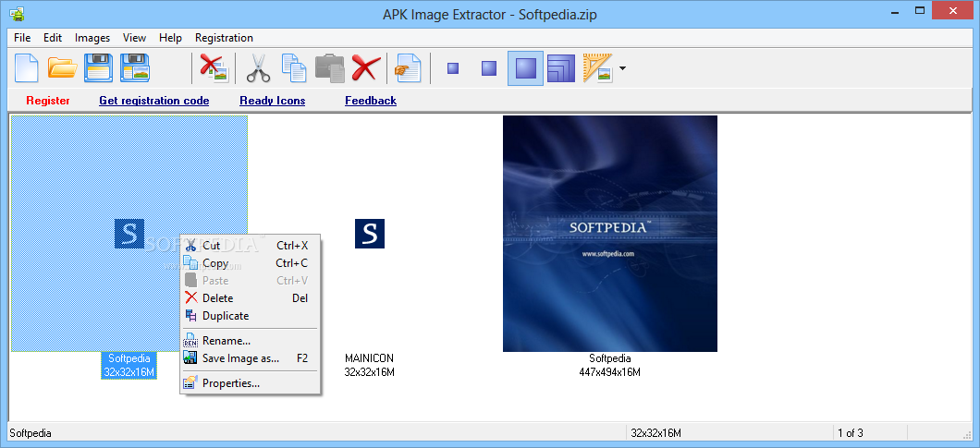Select the medium thumbnail size icon
Image resolution: width=980 pixels, height=448 pixels.
click(x=489, y=68)
